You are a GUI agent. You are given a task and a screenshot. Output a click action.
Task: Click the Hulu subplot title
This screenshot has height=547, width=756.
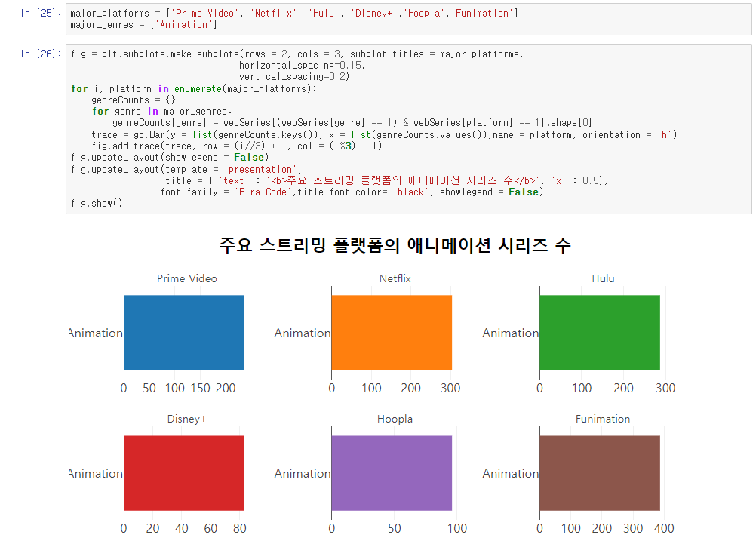click(603, 278)
